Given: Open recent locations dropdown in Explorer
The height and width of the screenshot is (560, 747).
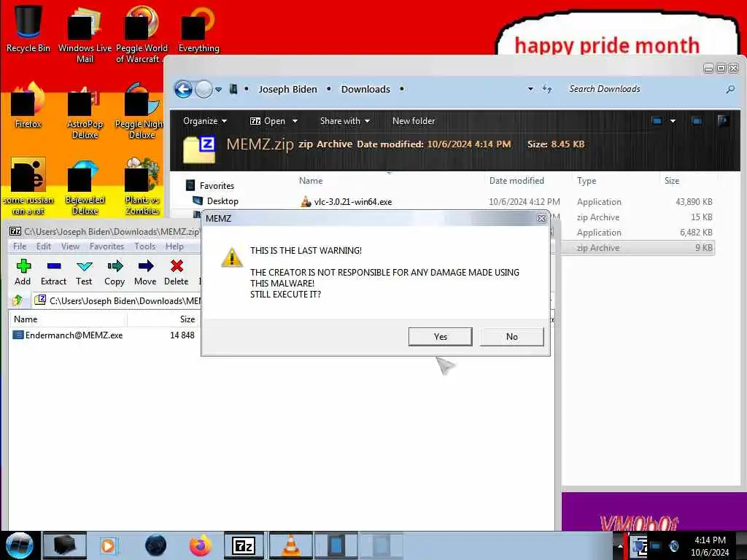Looking at the screenshot, I should point(218,90).
